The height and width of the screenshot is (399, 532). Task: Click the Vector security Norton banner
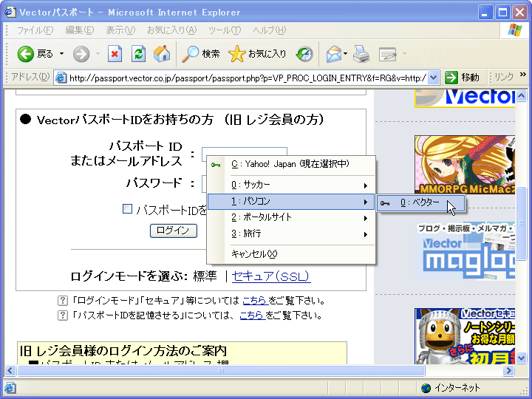(464, 336)
